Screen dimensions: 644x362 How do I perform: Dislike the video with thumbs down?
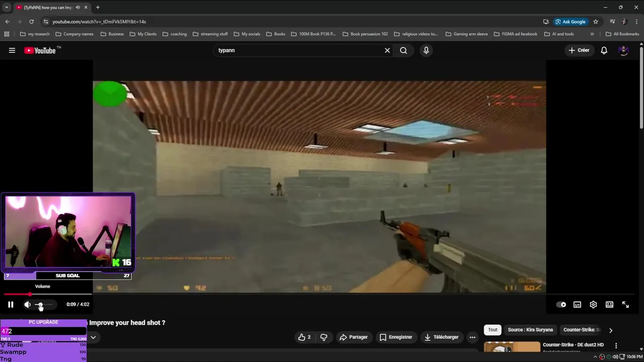324,337
